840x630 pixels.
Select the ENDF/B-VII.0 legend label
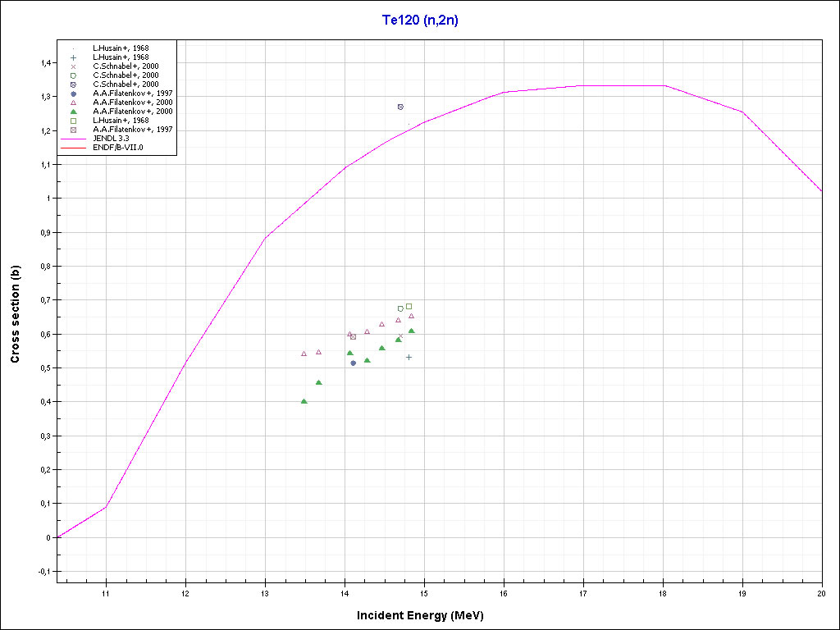[118, 148]
